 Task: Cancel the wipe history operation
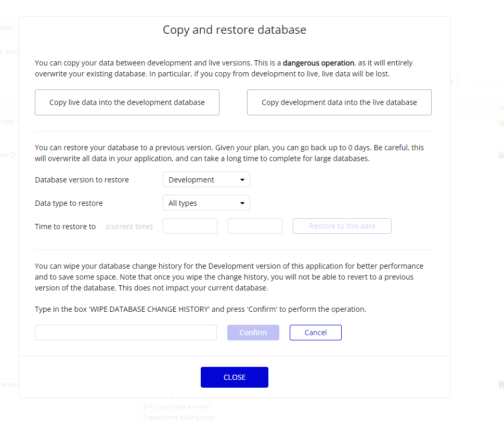tap(315, 333)
